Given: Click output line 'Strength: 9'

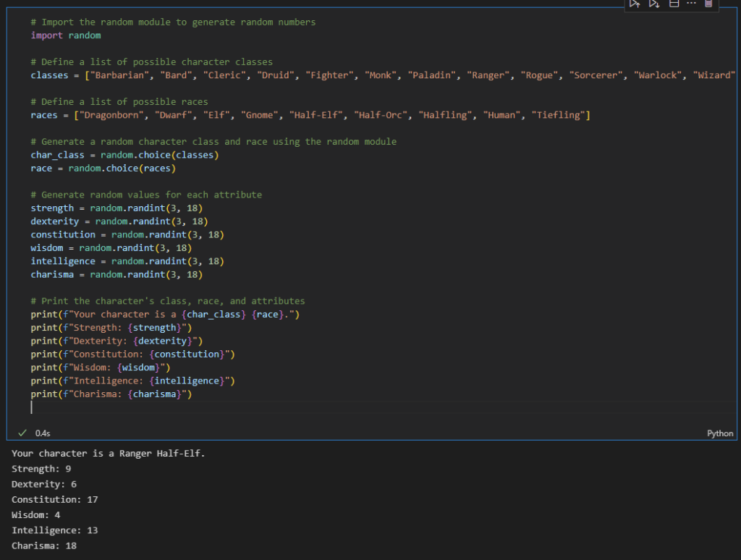Looking at the screenshot, I should pyautogui.click(x=41, y=469).
